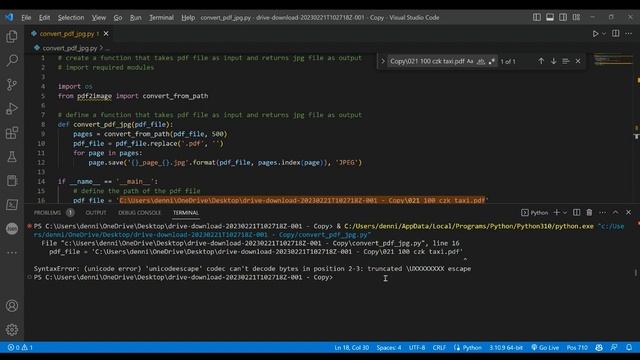This screenshot has height=360, width=640.
Task: Open the Extensions view
Action: click(12, 133)
